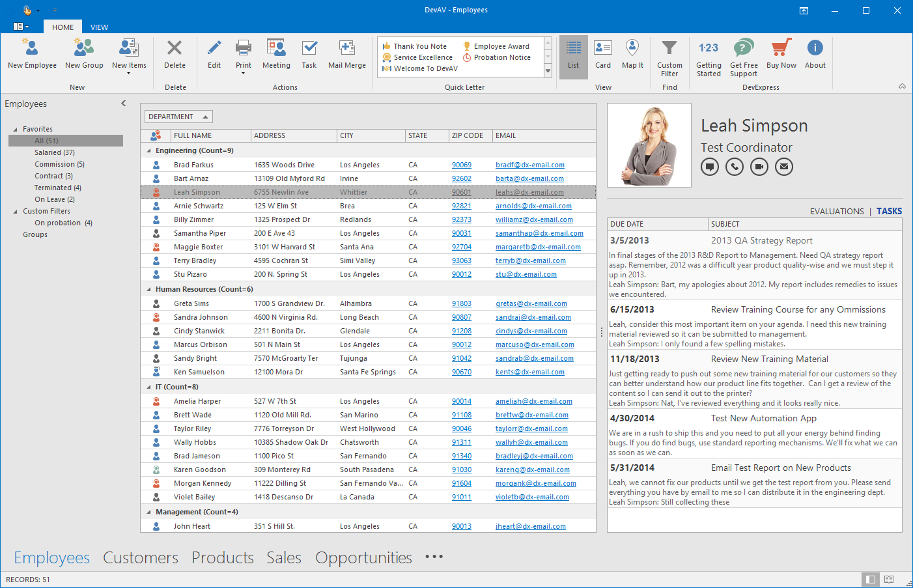This screenshot has height=588, width=913.
Task: Click the phone call icon for Leah Simpson
Action: pos(735,167)
